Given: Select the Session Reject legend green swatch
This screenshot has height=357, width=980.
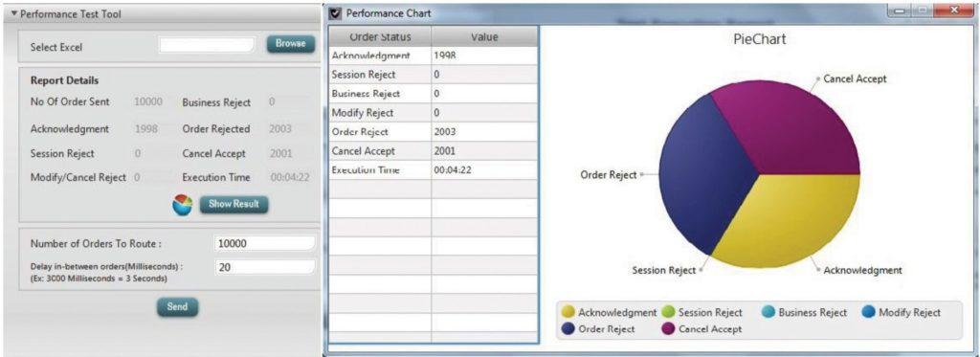Looking at the screenshot, I should click(668, 312).
